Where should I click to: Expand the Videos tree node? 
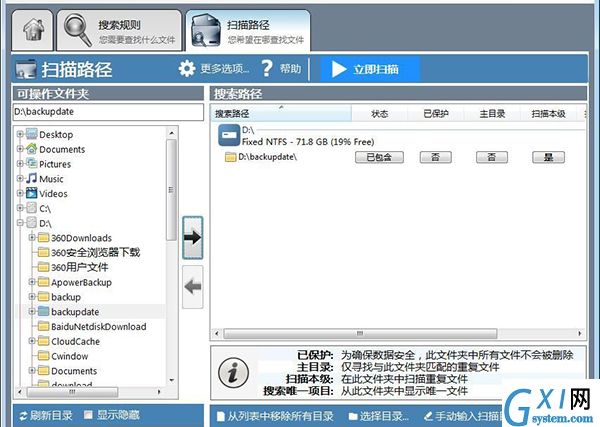[x=20, y=193]
